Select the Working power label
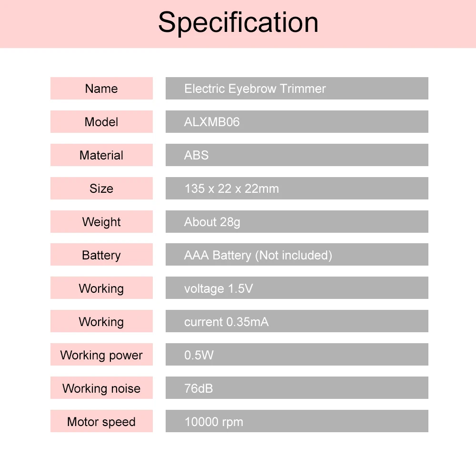 [x=101, y=355]
